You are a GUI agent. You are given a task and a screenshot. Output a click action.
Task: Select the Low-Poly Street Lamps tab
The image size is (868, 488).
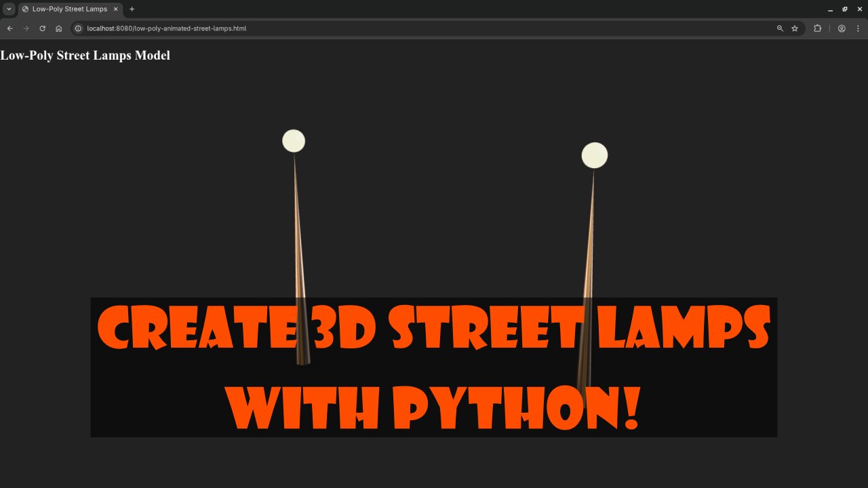point(71,9)
